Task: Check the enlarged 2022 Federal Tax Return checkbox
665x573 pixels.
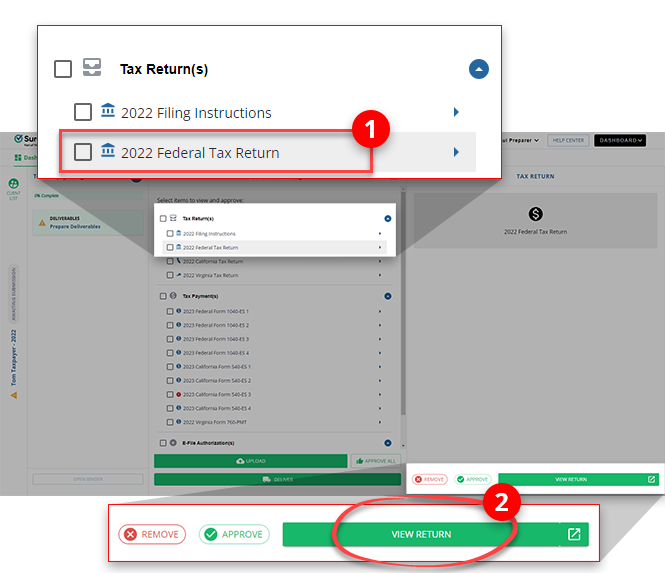Action: (x=83, y=153)
